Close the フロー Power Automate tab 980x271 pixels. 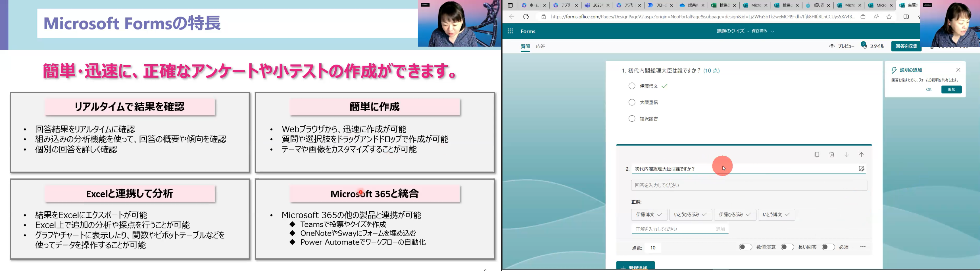(672, 5)
